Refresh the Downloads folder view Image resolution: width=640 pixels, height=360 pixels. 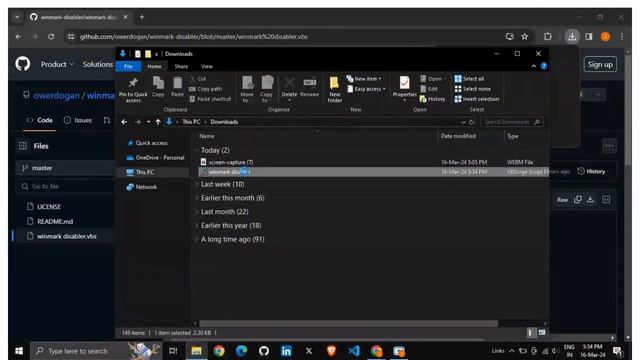(x=471, y=122)
